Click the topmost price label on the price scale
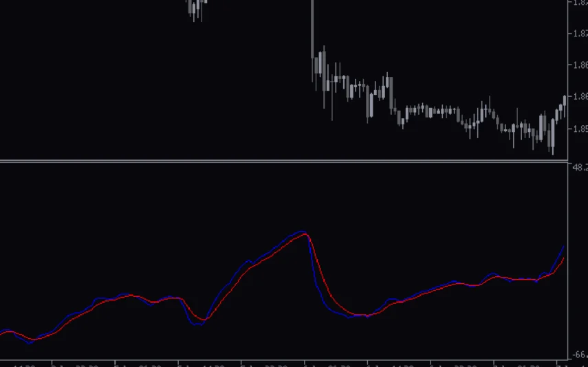 580,3
